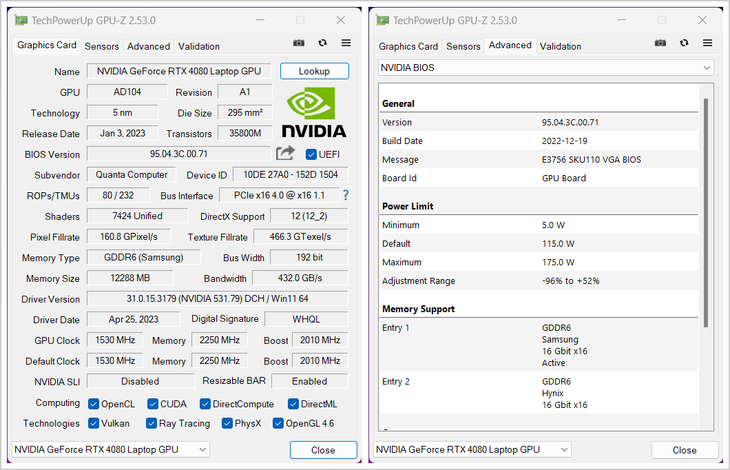
Task: Click the Lookup button
Action: tap(314, 71)
